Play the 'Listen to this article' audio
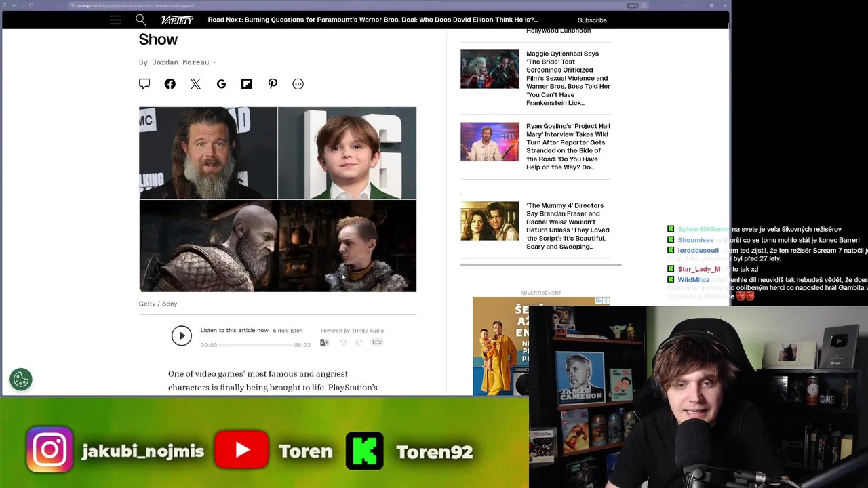 (181, 335)
